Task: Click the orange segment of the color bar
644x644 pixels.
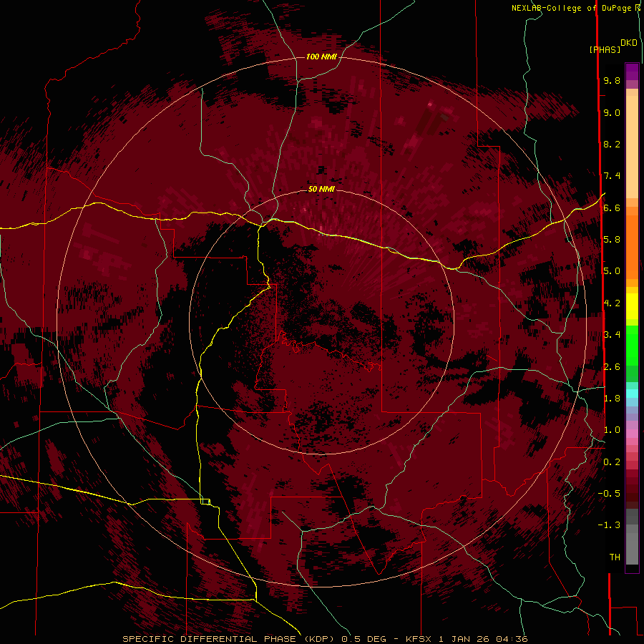Action: (632, 246)
